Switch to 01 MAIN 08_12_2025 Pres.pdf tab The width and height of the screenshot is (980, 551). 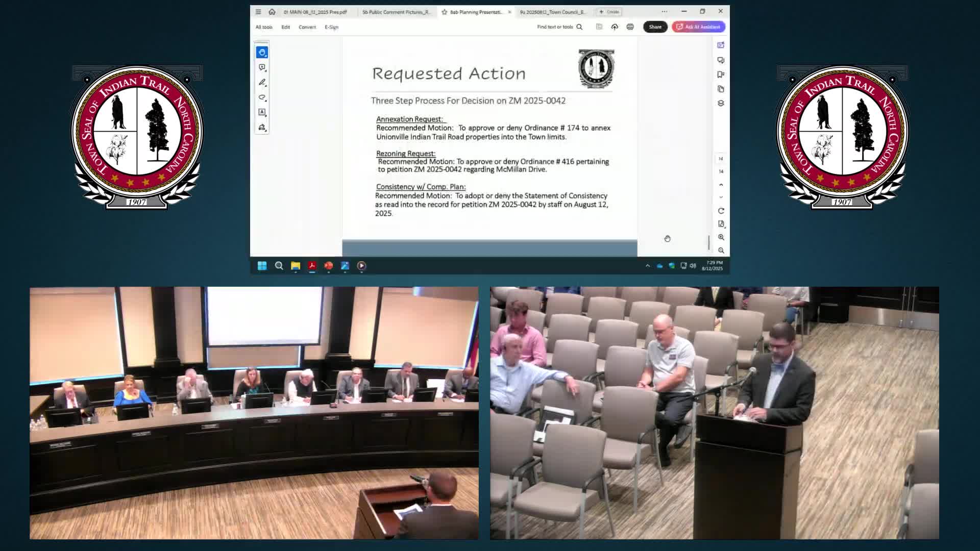(315, 12)
